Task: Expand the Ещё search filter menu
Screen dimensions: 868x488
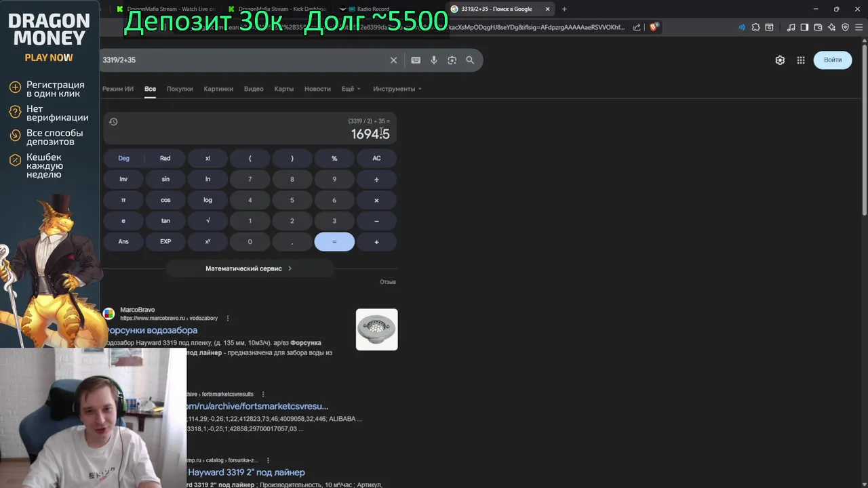Action: tap(351, 89)
